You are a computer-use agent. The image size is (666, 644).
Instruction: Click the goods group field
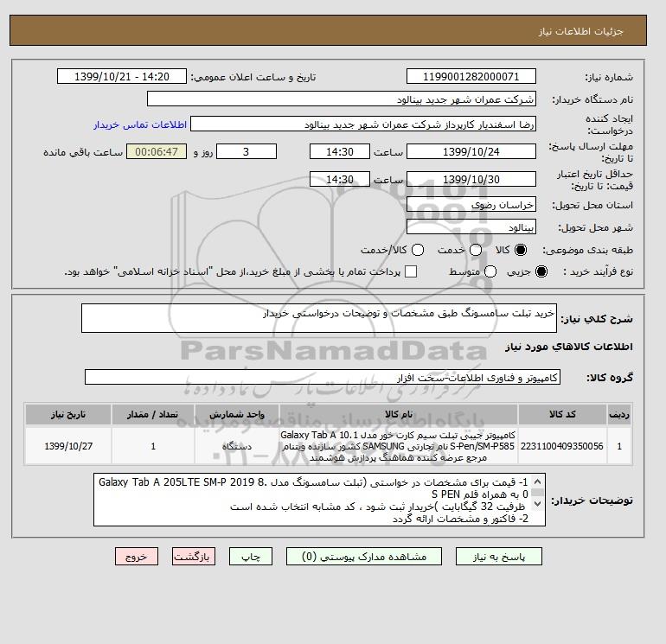pos(323,377)
